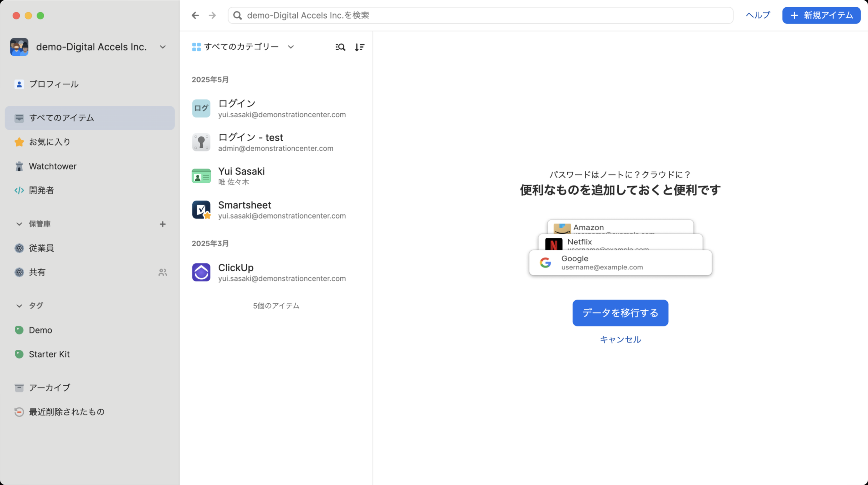Click the 新規アイテム button

click(821, 15)
